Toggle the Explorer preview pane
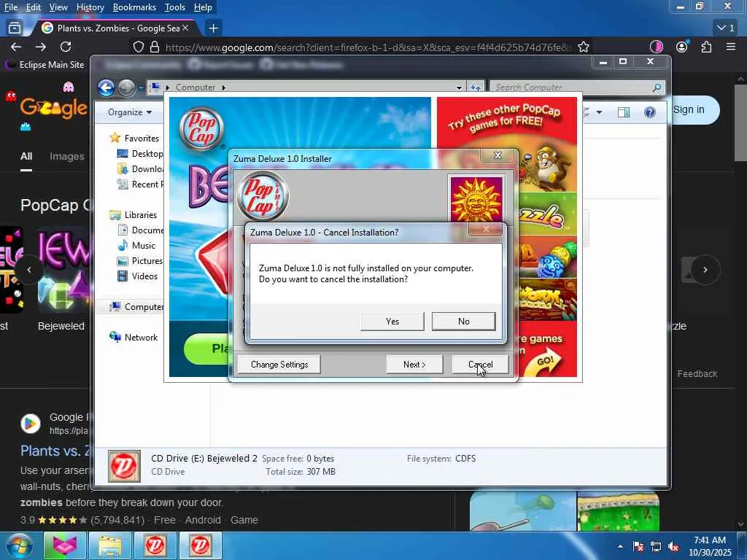Image resolution: width=747 pixels, height=560 pixels. [624, 112]
